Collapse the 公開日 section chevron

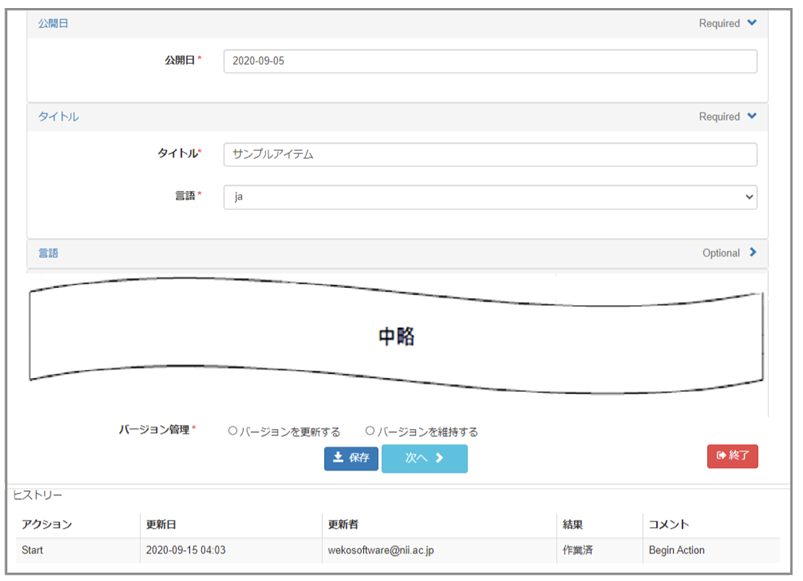point(752,23)
